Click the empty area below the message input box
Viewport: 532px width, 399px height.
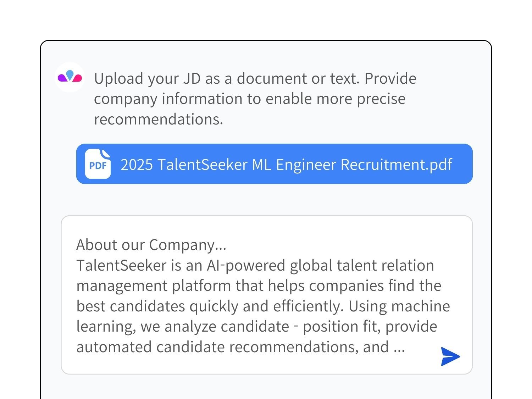point(266,387)
